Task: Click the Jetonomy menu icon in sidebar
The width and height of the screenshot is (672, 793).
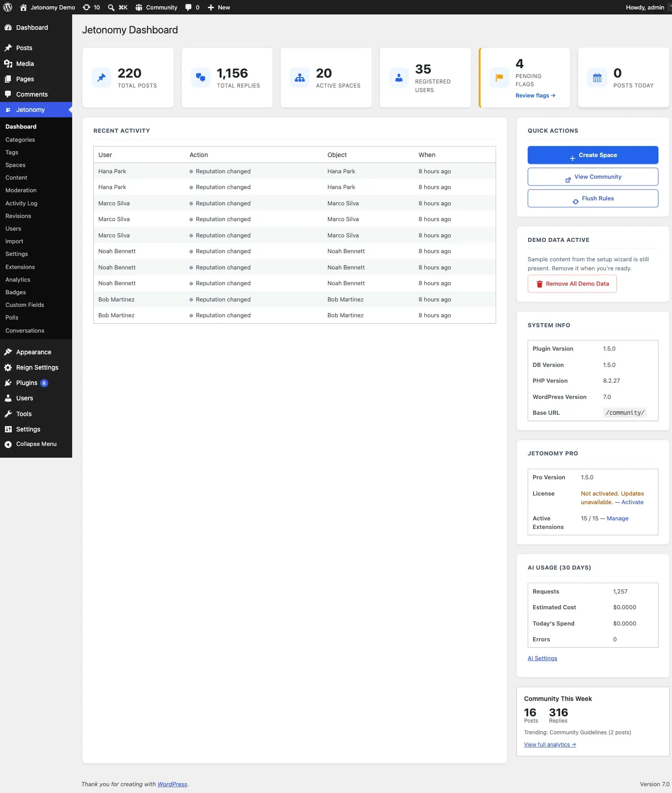Action: 8,110
